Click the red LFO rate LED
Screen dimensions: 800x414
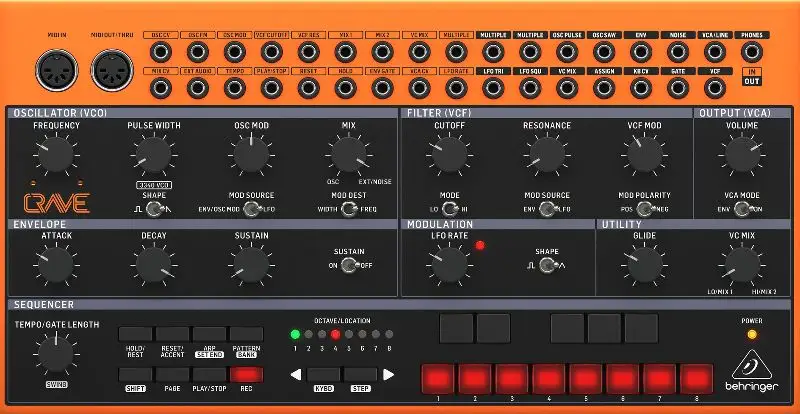click(480, 245)
